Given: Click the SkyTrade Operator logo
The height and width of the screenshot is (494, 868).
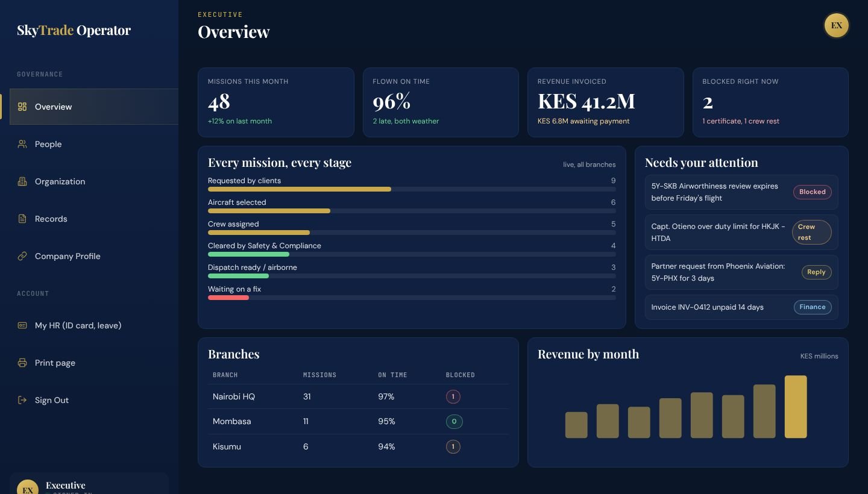Looking at the screenshot, I should [74, 30].
